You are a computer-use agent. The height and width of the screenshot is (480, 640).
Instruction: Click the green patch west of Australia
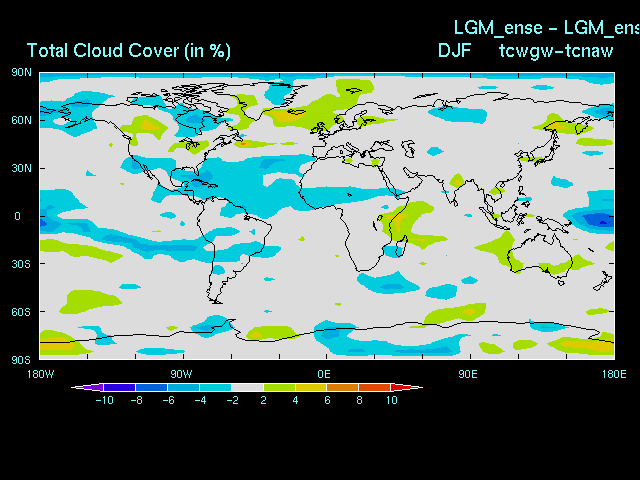pos(500,248)
